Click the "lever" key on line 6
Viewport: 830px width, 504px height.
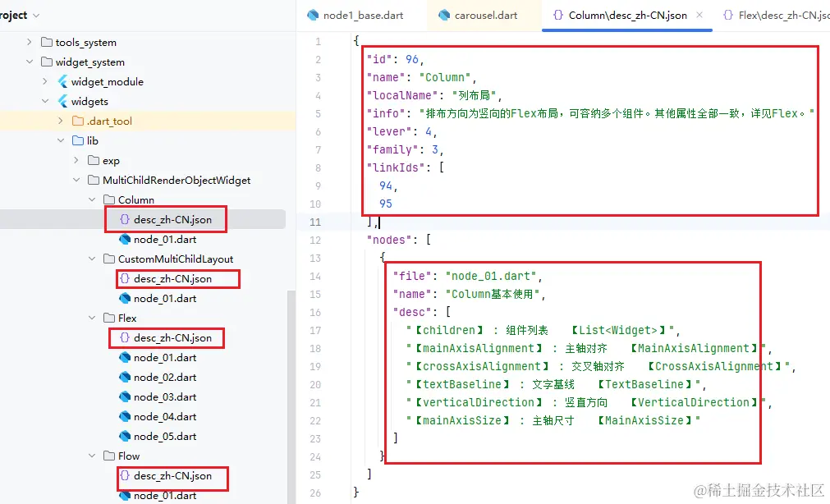click(x=389, y=131)
